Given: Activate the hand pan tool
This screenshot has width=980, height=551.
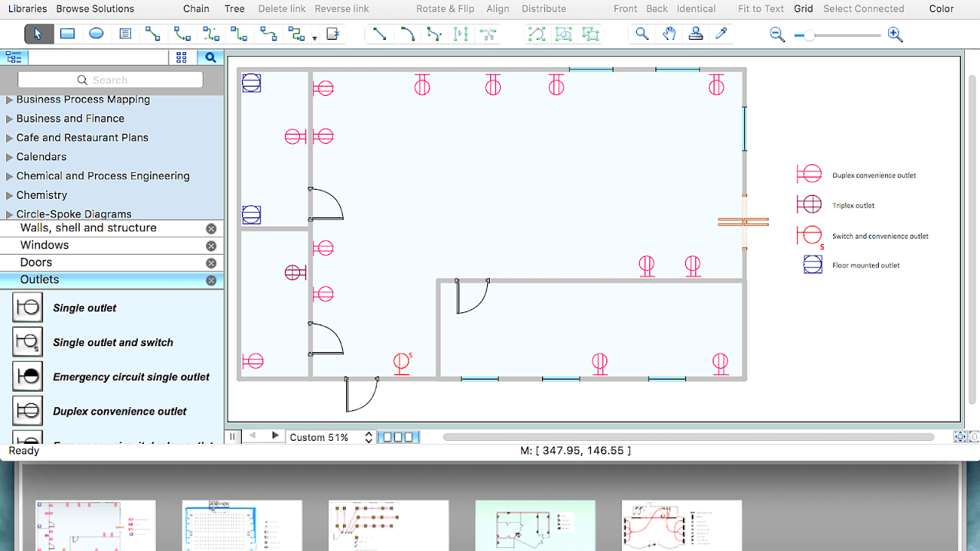Looking at the screenshot, I should tap(669, 34).
